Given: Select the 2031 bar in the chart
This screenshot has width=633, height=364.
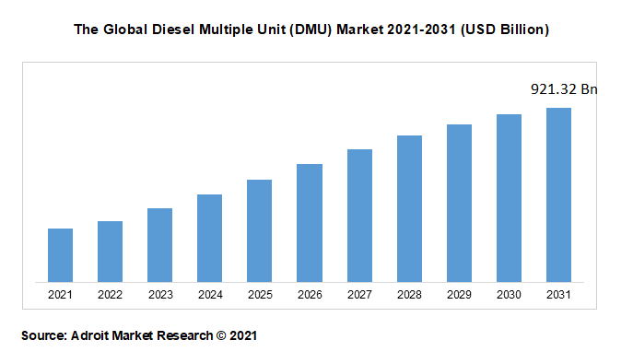Looking at the screenshot, I should coord(558,195).
